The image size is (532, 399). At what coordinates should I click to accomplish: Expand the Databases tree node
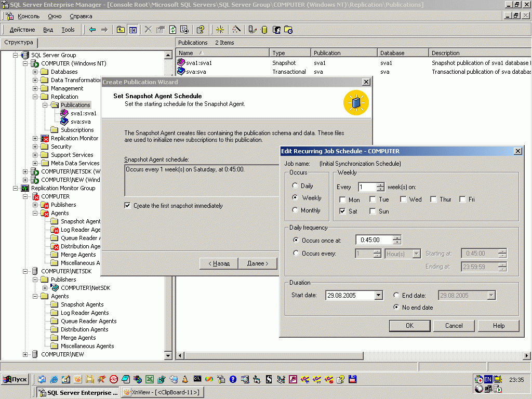click(35, 72)
